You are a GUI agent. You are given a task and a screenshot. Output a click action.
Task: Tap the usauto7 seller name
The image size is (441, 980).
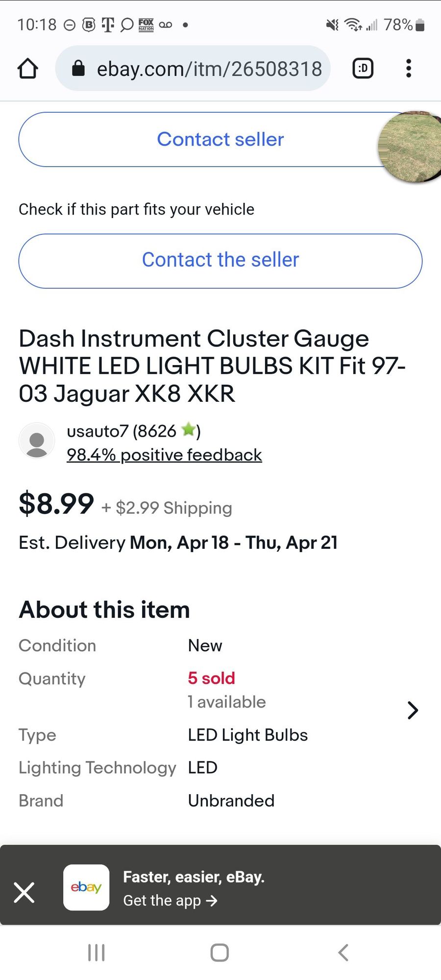point(97,431)
